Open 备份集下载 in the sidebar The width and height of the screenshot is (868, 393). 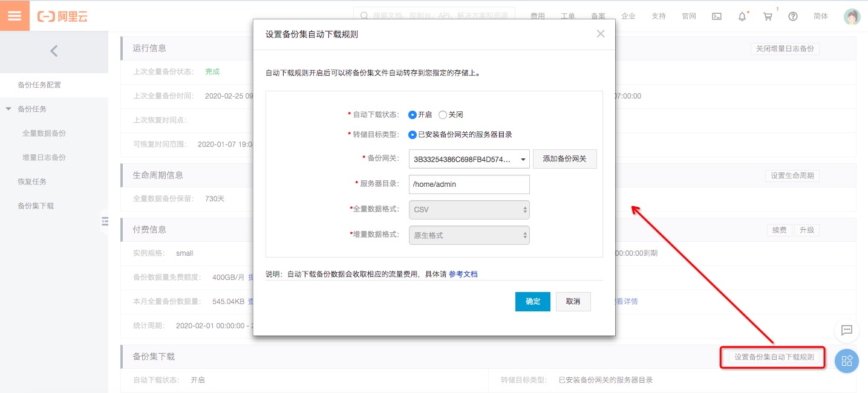point(36,206)
